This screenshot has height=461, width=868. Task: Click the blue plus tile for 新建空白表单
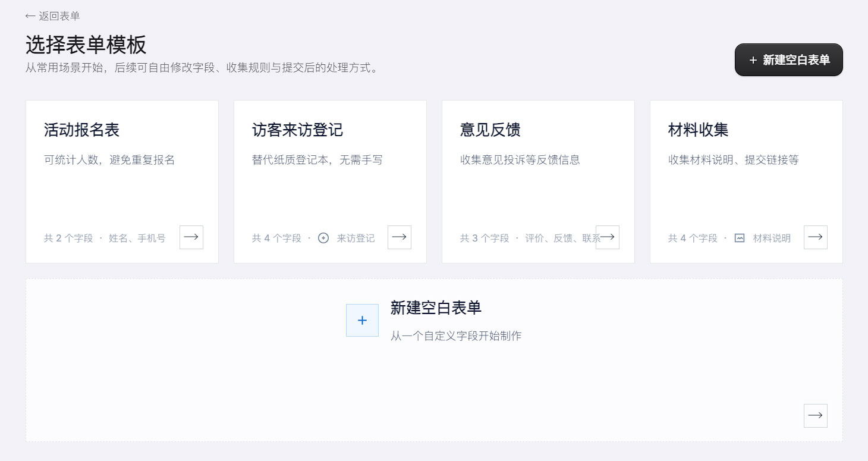[x=362, y=320]
